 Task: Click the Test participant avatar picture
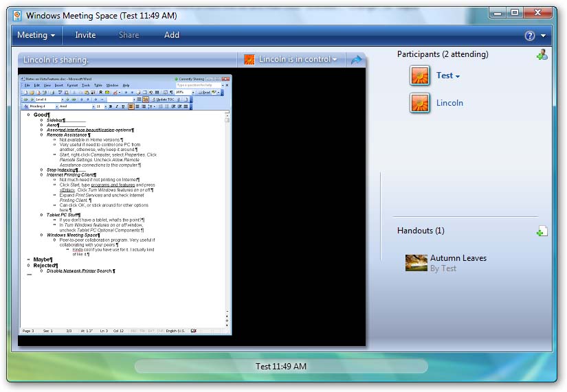420,76
